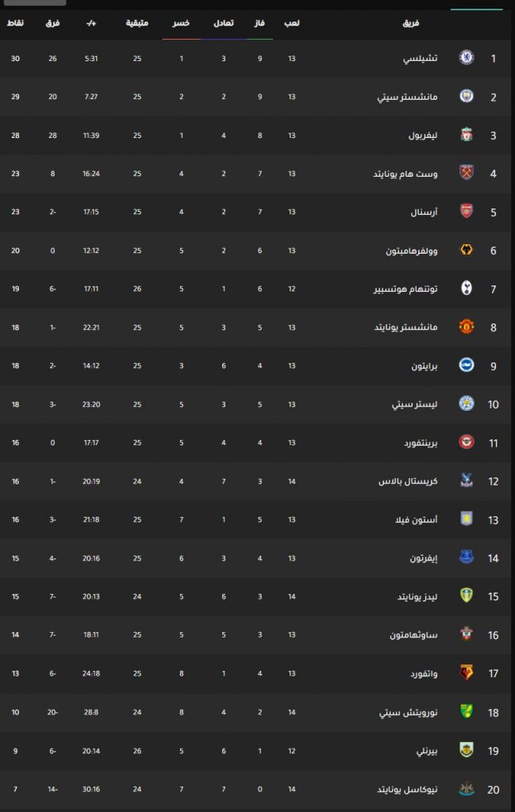Image resolution: width=515 pixels, height=812 pixels.
Task: Click the Watford club crest
Action: coord(467,672)
